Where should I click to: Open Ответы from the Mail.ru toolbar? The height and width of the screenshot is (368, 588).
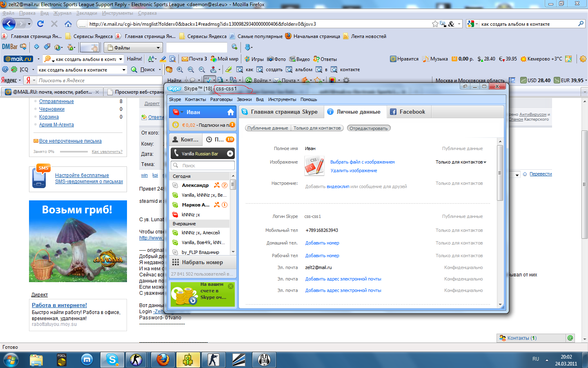pyautogui.click(x=325, y=59)
